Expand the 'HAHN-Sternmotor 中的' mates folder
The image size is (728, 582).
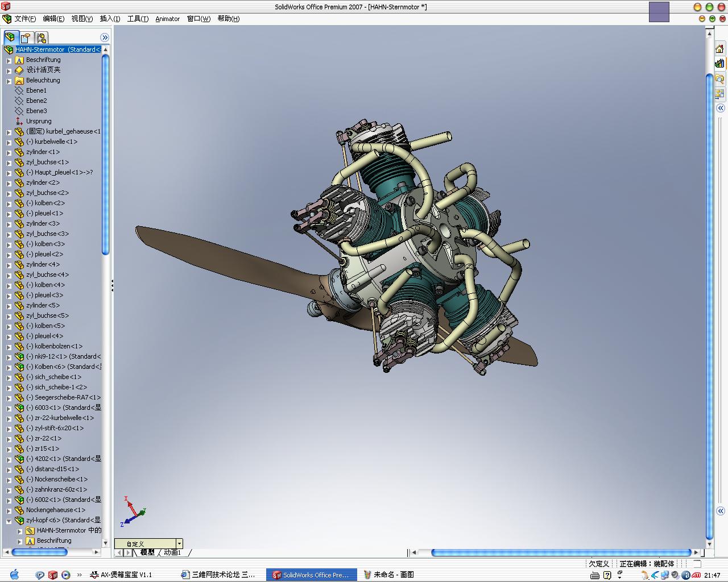pos(19,531)
